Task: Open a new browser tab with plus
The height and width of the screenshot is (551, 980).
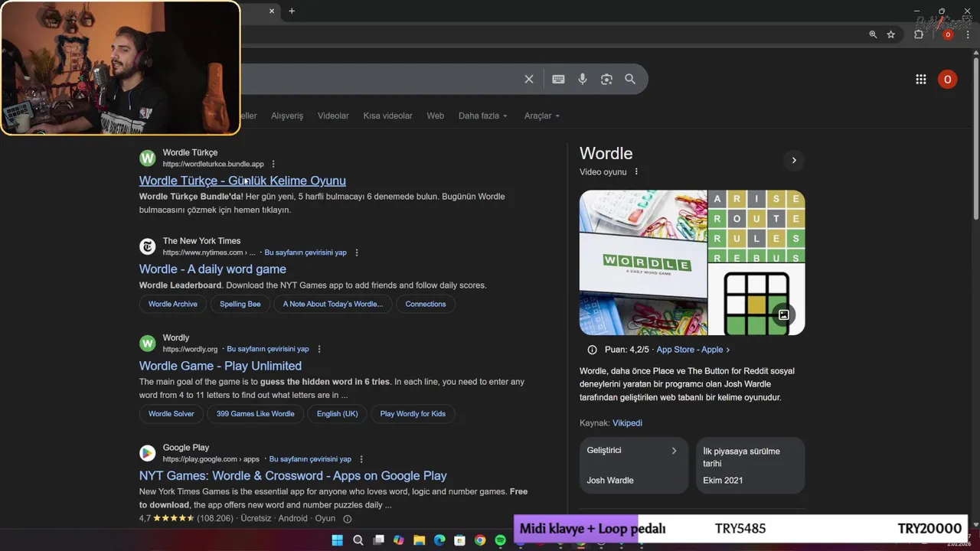Action: tap(292, 11)
